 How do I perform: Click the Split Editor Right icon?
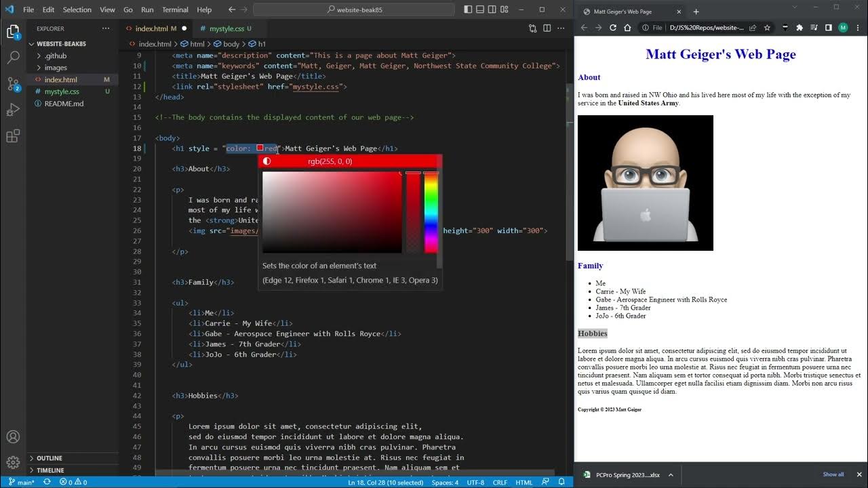click(x=547, y=28)
